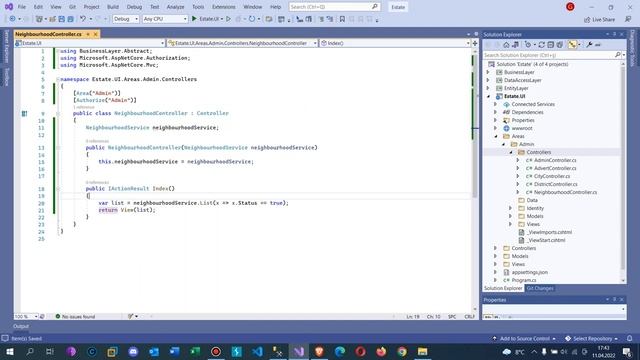Open the Edit menu
The height and width of the screenshot is (360, 640).
tap(38, 7)
